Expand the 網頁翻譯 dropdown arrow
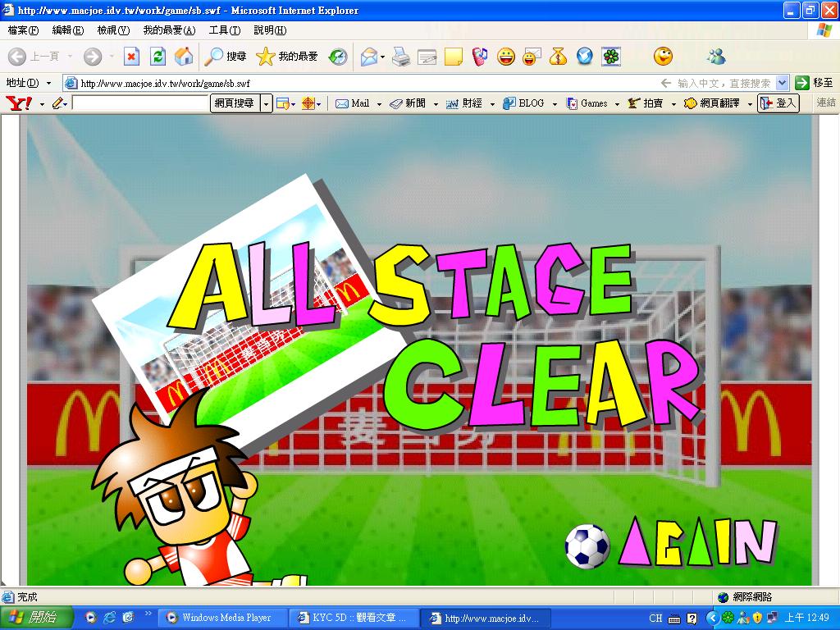Image resolution: width=840 pixels, height=630 pixels. [750, 104]
